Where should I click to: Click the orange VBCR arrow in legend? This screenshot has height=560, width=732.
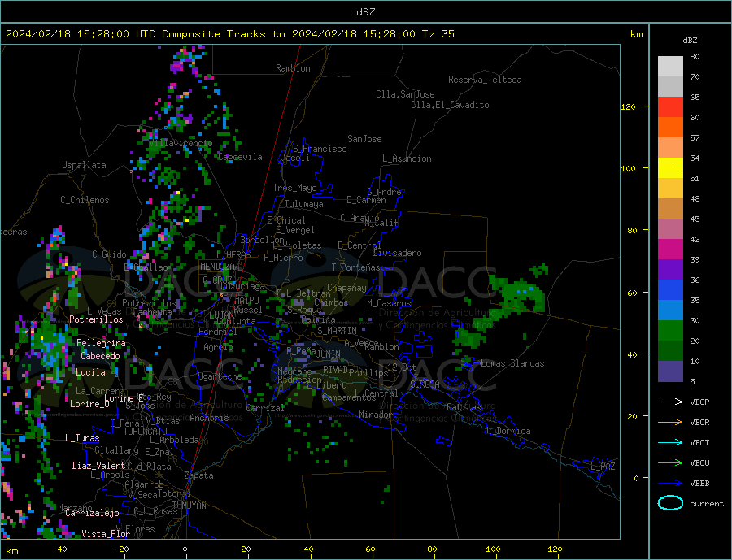672,423
